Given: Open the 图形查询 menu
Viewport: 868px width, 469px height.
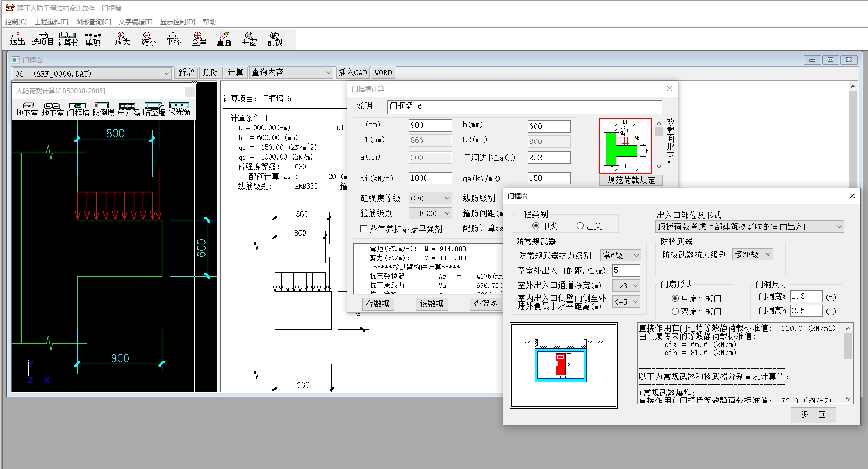Looking at the screenshot, I should pos(93,22).
